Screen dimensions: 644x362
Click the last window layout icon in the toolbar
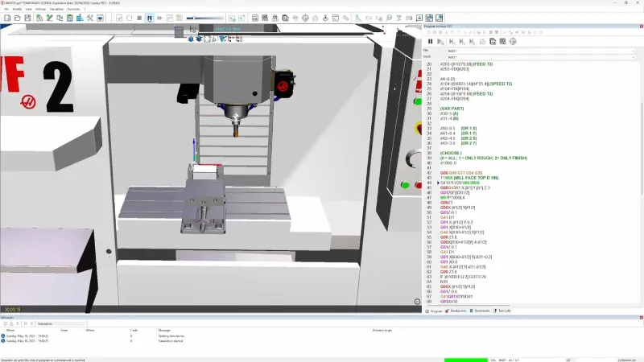tap(439, 18)
